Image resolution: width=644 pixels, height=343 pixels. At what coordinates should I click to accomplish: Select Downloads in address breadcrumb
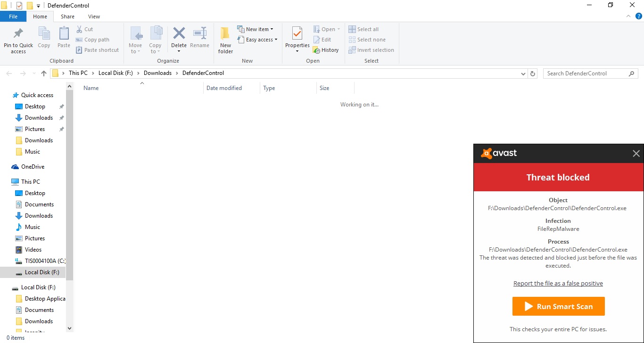pyautogui.click(x=157, y=73)
